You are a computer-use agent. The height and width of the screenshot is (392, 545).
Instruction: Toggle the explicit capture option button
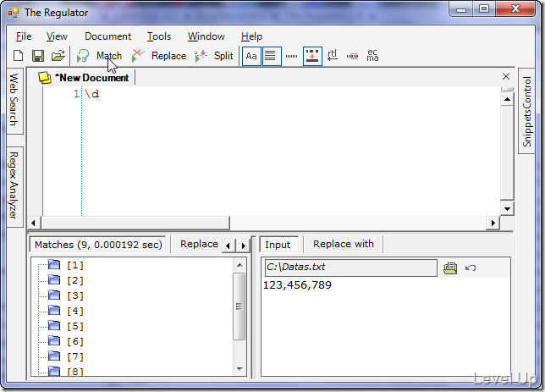[x=312, y=56]
